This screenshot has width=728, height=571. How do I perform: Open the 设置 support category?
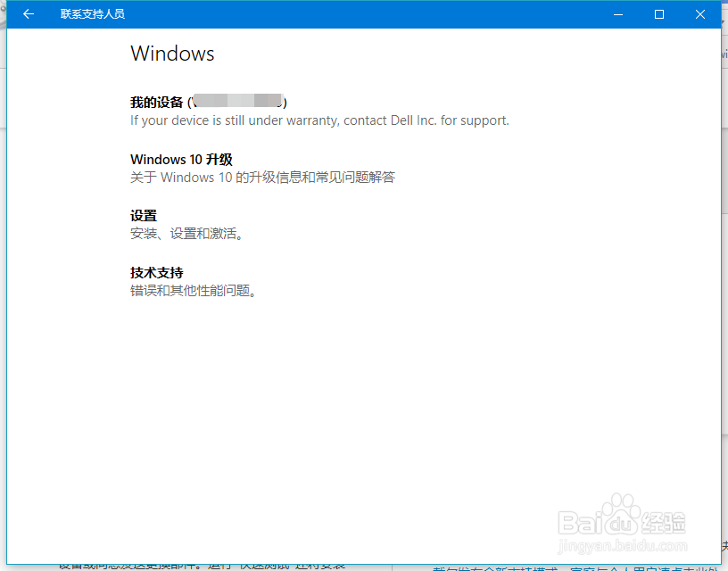pyautogui.click(x=144, y=216)
